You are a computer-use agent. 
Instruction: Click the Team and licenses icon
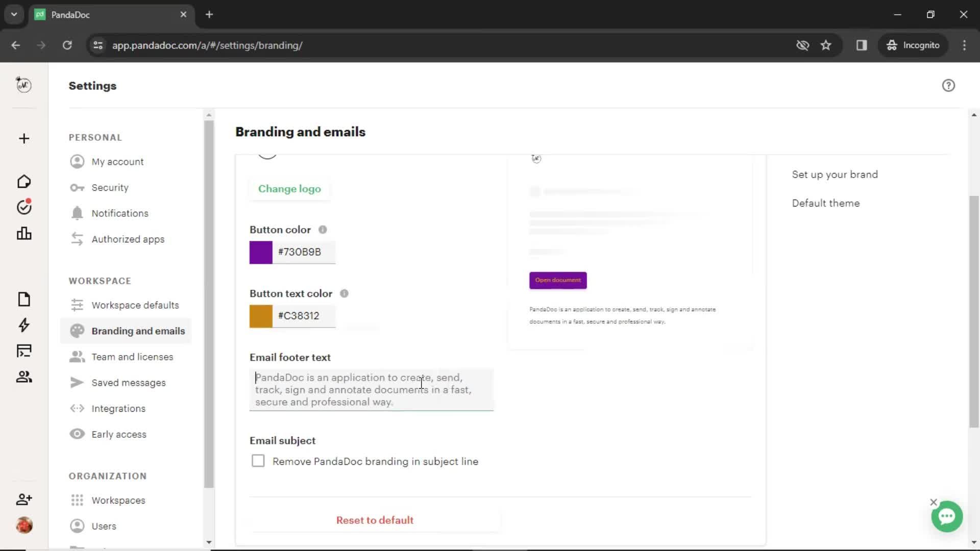78,357
